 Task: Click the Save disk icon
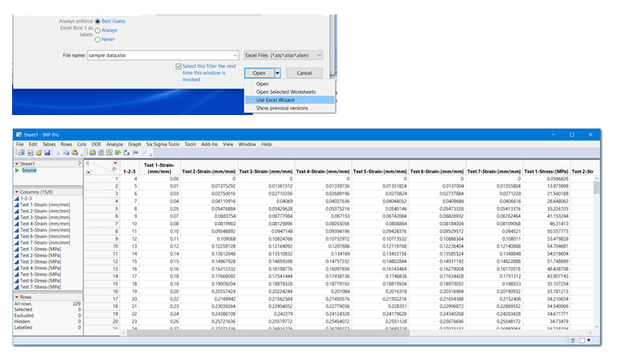point(47,153)
